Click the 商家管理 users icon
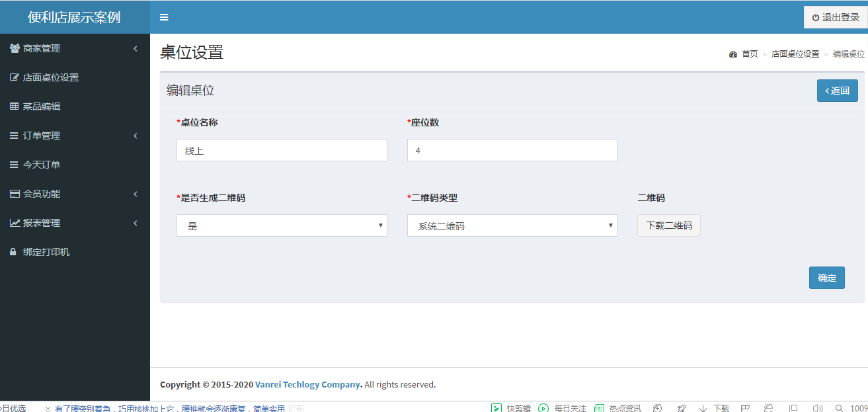Viewport: 868px width, 412px height. [x=15, y=48]
